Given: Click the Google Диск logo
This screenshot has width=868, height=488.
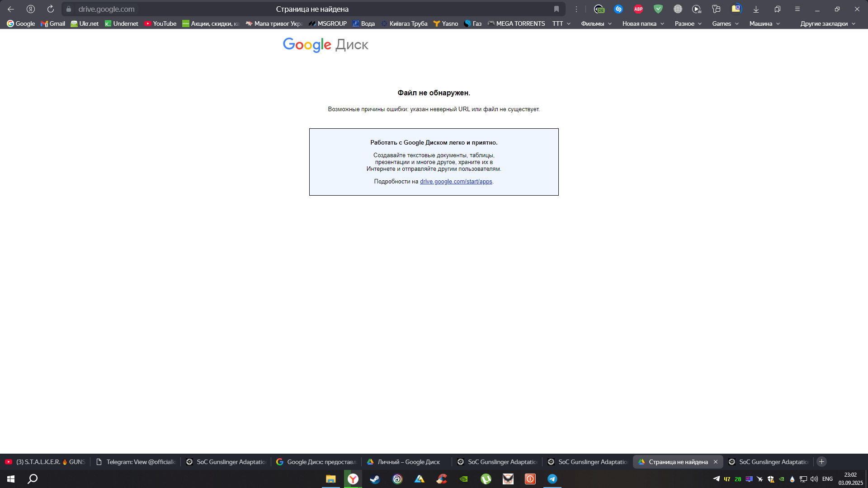Looking at the screenshot, I should tap(325, 45).
